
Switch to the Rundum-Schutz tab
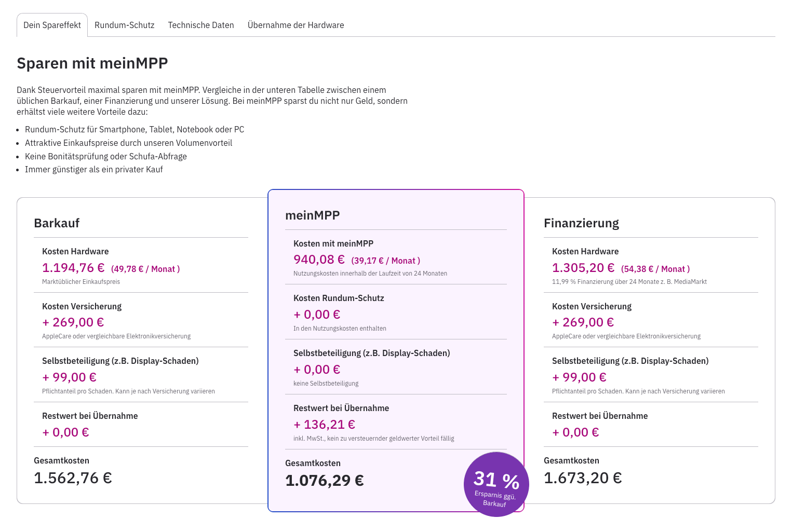(124, 25)
